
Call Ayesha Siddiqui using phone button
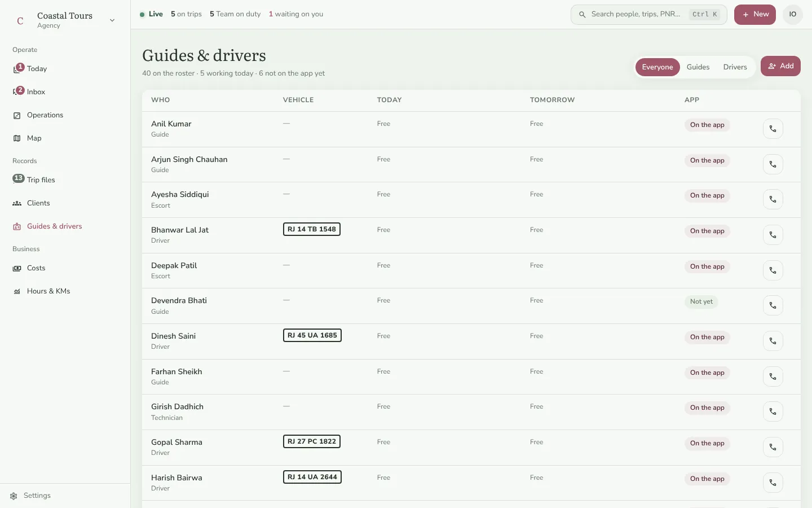pos(773,199)
